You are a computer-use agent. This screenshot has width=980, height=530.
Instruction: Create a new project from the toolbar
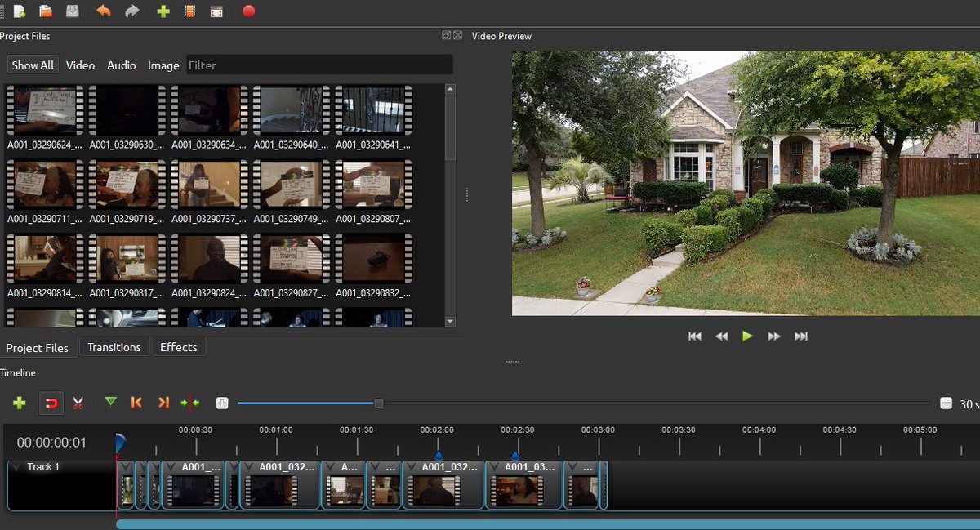tap(19, 11)
